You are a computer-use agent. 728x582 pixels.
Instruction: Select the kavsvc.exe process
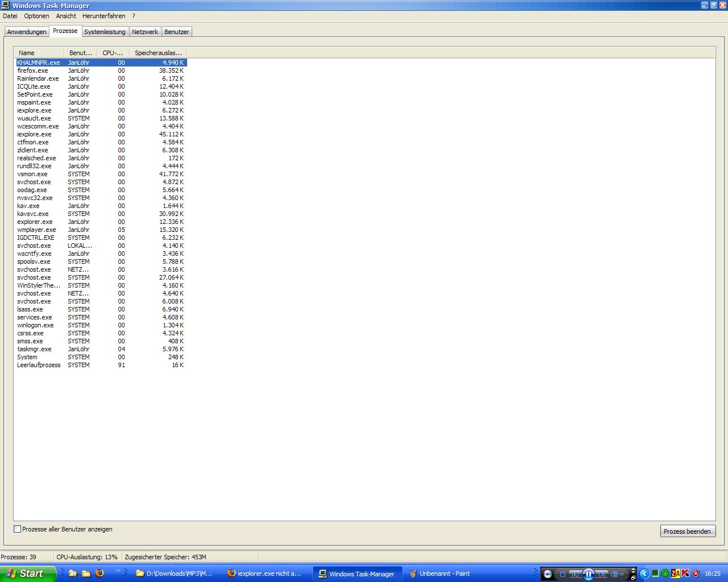tap(101, 214)
